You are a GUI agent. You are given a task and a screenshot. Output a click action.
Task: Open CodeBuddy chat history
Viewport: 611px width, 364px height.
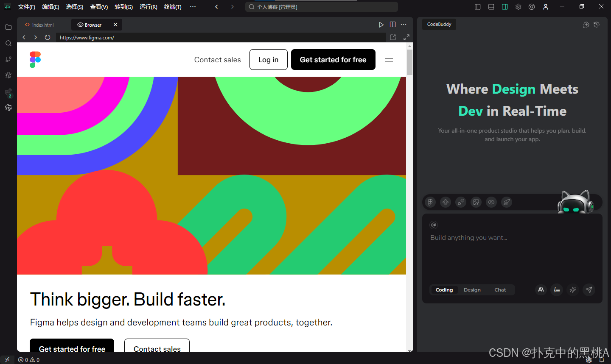pos(597,25)
